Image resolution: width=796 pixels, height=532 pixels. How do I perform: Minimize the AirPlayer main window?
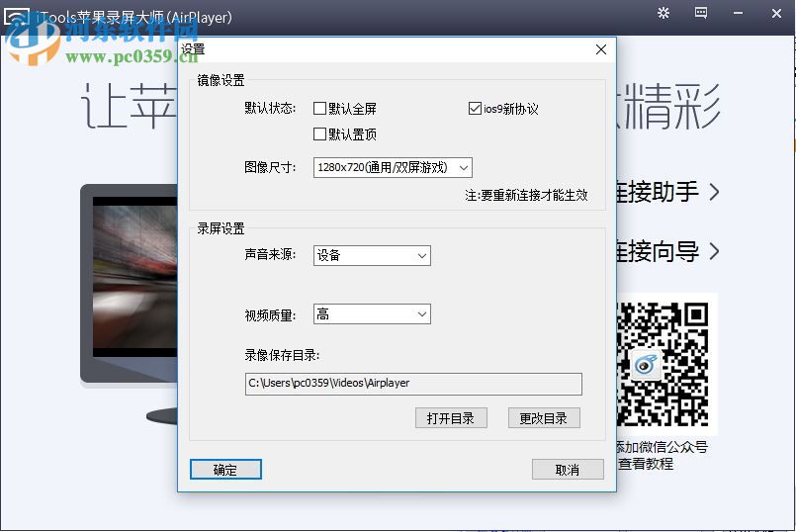tap(738, 13)
